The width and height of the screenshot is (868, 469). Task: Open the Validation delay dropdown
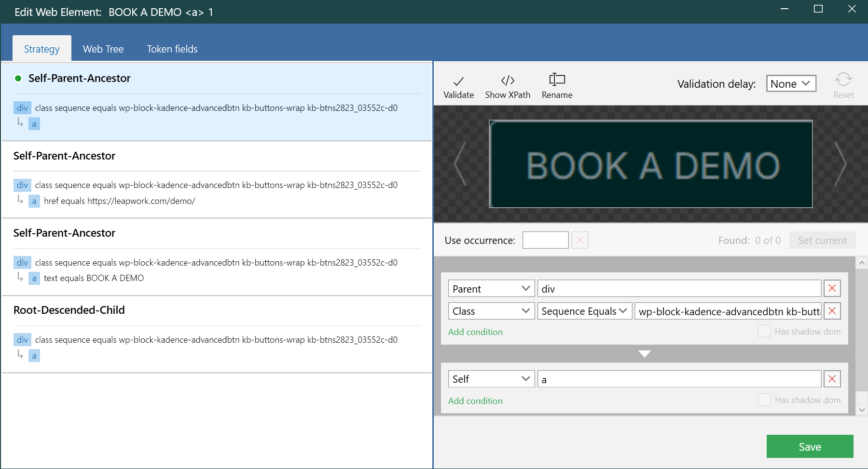click(791, 83)
